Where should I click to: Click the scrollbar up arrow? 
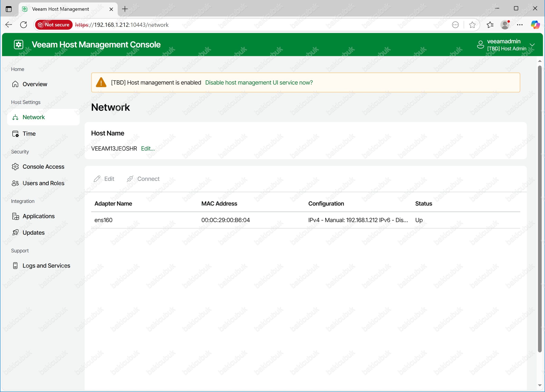(x=539, y=61)
